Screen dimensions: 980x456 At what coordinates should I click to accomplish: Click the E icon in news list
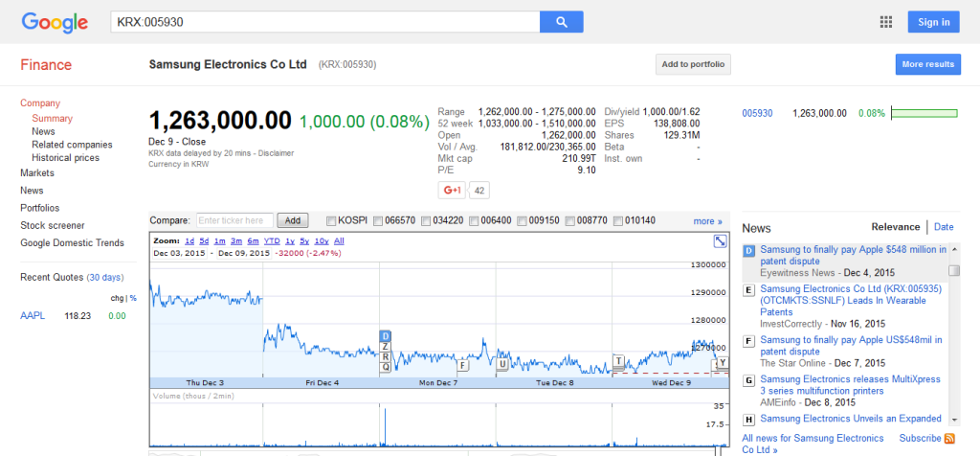748,289
